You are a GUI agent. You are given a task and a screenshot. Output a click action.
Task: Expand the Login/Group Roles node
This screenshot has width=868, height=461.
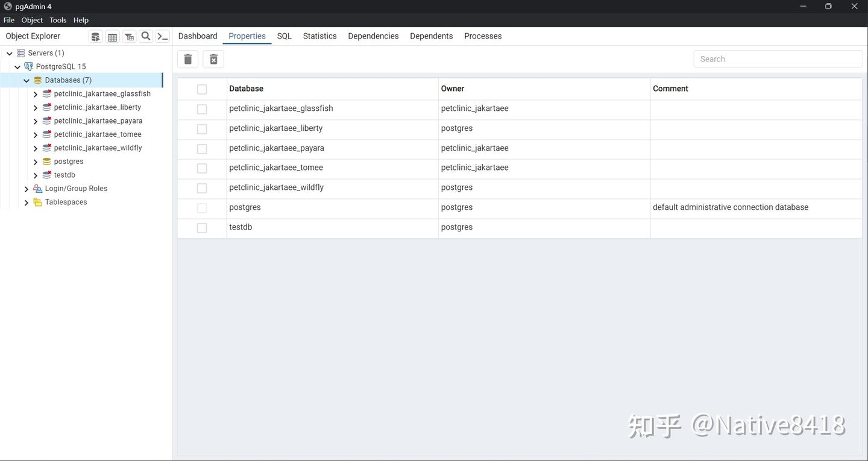pos(27,189)
